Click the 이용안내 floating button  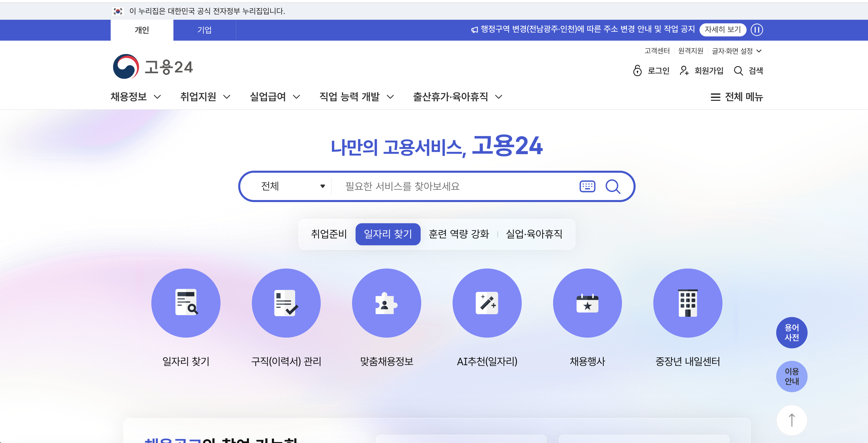point(792,376)
